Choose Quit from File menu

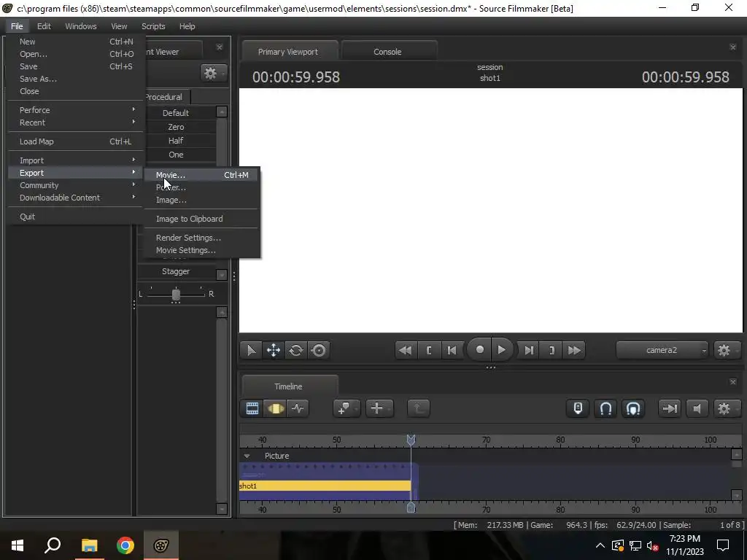pyautogui.click(x=76, y=217)
